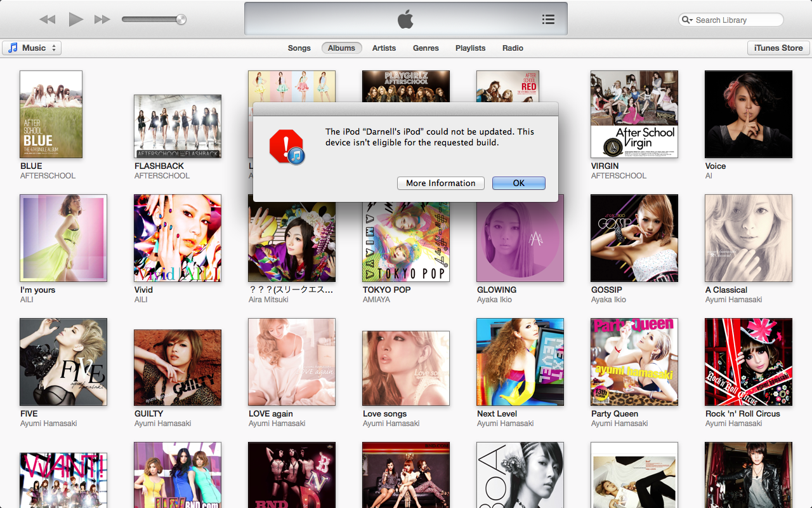Click the 'Party Queen' title text
The image size is (812, 508).
point(615,413)
